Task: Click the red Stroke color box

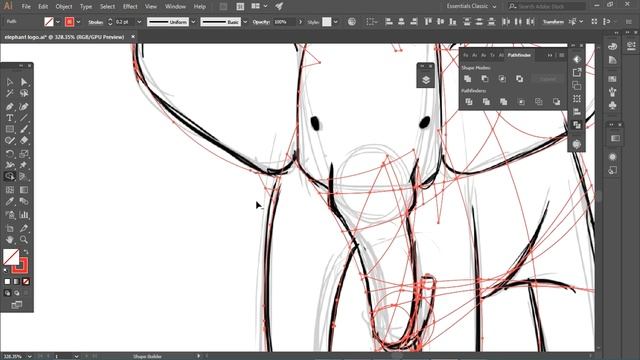Action: pos(20,265)
